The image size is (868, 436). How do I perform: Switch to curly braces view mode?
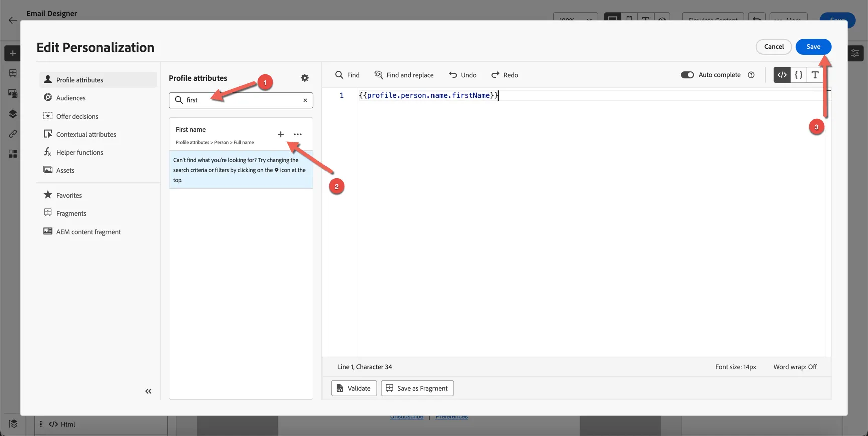(x=798, y=75)
